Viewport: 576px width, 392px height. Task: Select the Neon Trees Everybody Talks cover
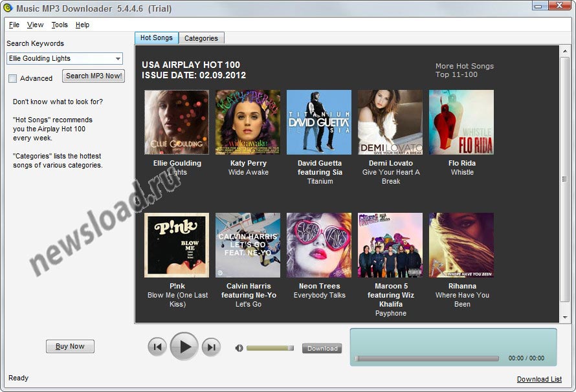tap(319, 245)
